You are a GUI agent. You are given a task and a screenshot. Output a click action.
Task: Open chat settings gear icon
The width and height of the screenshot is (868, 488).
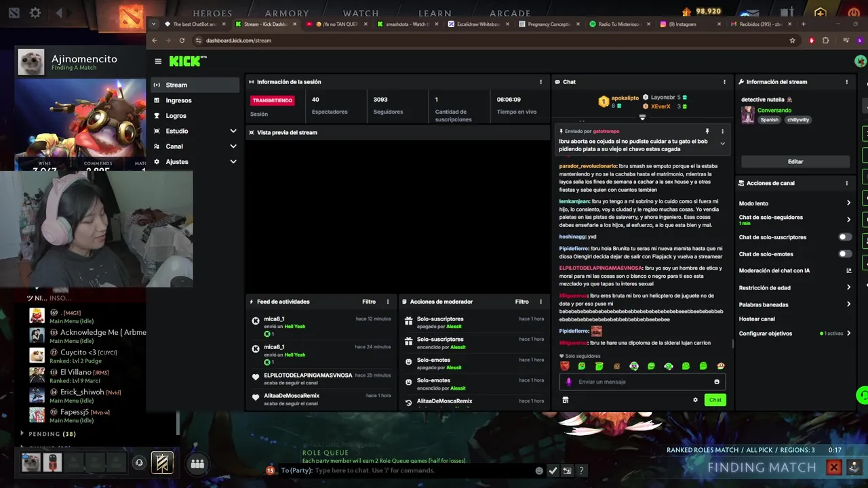coord(695,400)
